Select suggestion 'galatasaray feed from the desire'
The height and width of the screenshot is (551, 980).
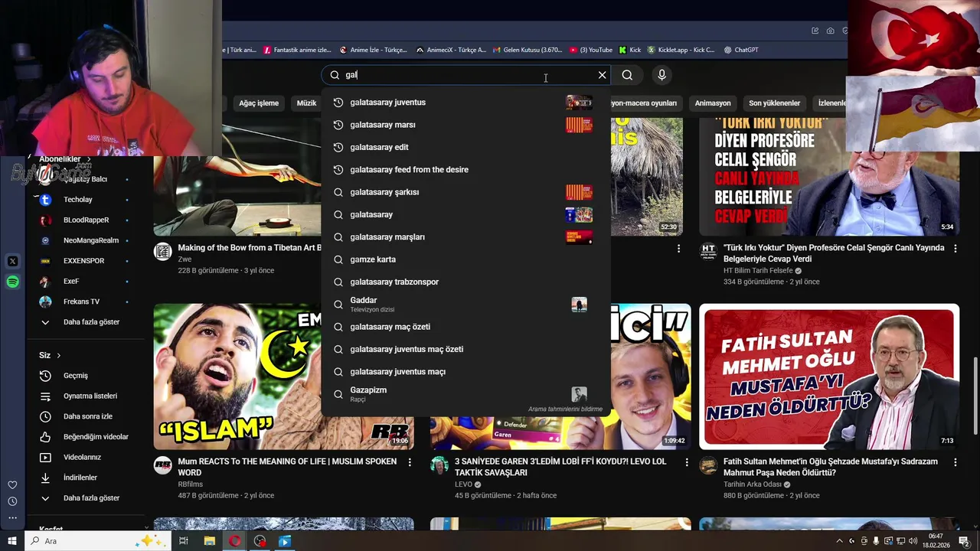pos(466,170)
